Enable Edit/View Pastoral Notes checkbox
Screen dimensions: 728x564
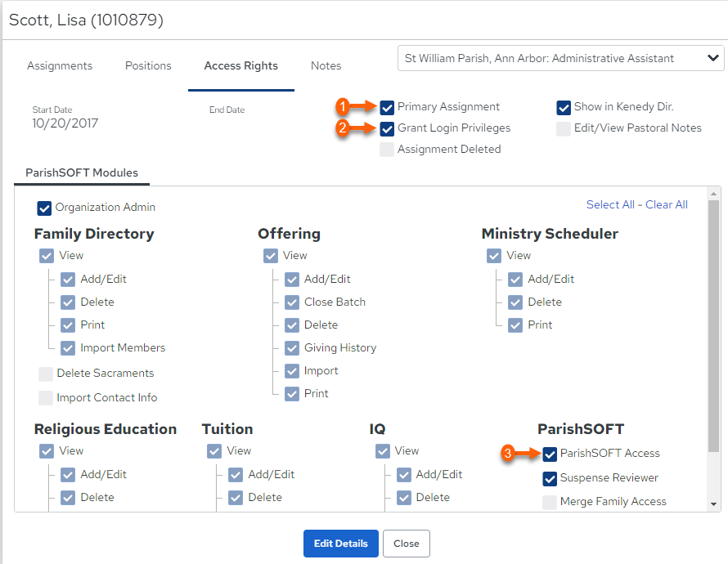point(564,129)
